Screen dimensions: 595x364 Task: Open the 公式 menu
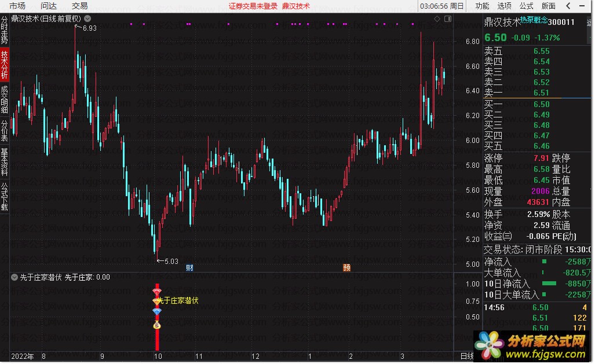click(x=526, y=6)
